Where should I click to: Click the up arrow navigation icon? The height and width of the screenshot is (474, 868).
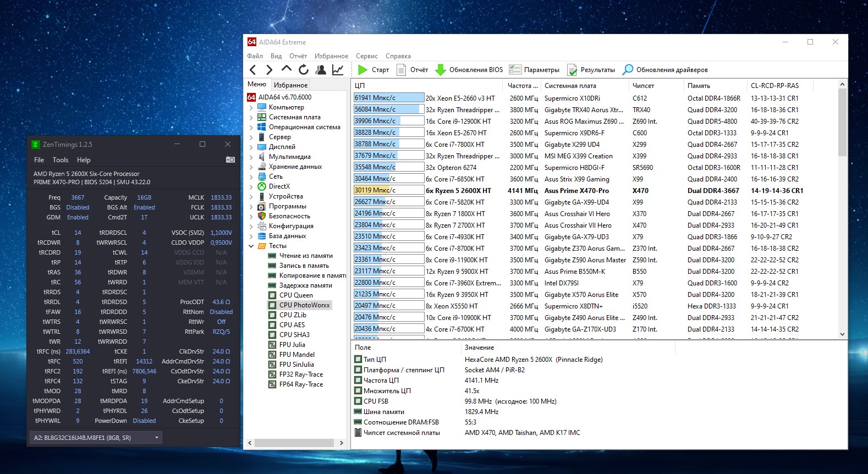pos(287,69)
